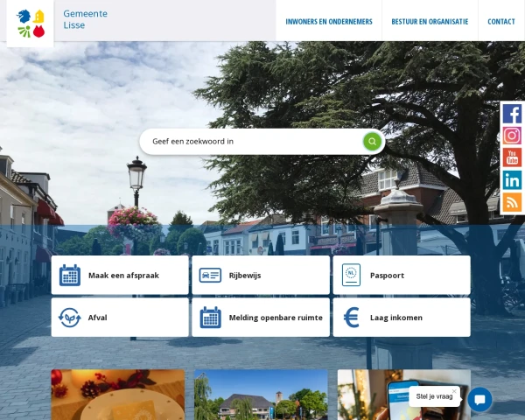Open the 'Laag inkomen' tile

[402, 318]
